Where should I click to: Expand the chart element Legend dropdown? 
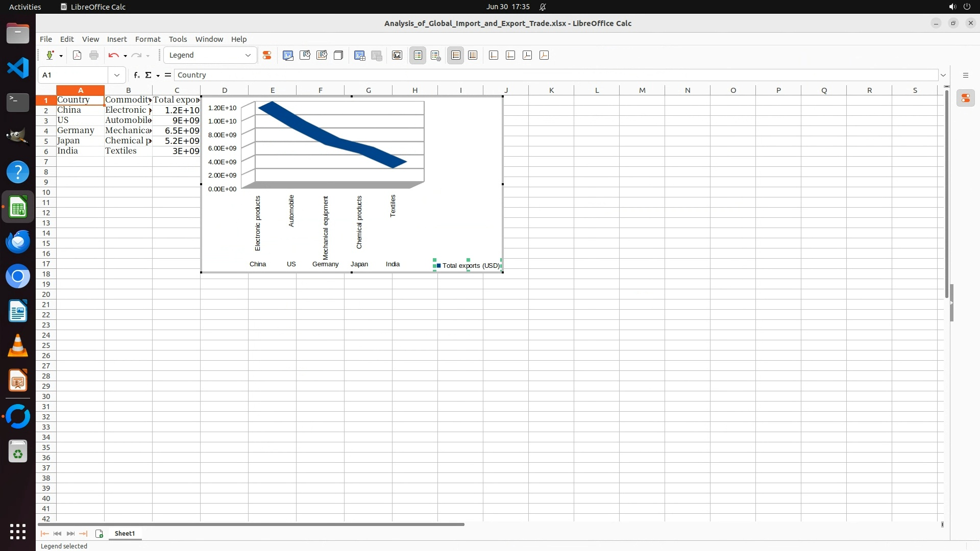(248, 56)
